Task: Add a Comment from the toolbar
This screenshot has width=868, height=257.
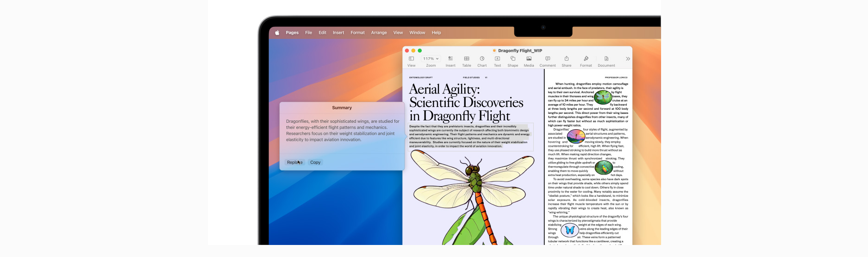Action: click(x=548, y=59)
